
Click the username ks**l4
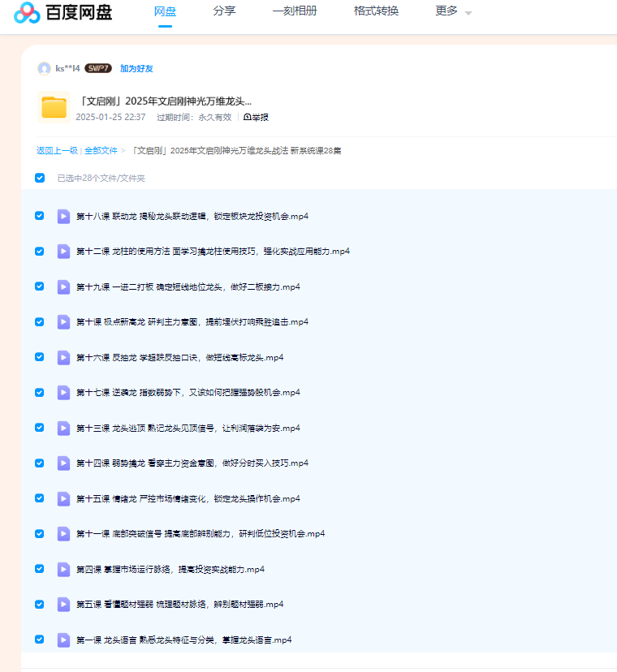tap(67, 68)
